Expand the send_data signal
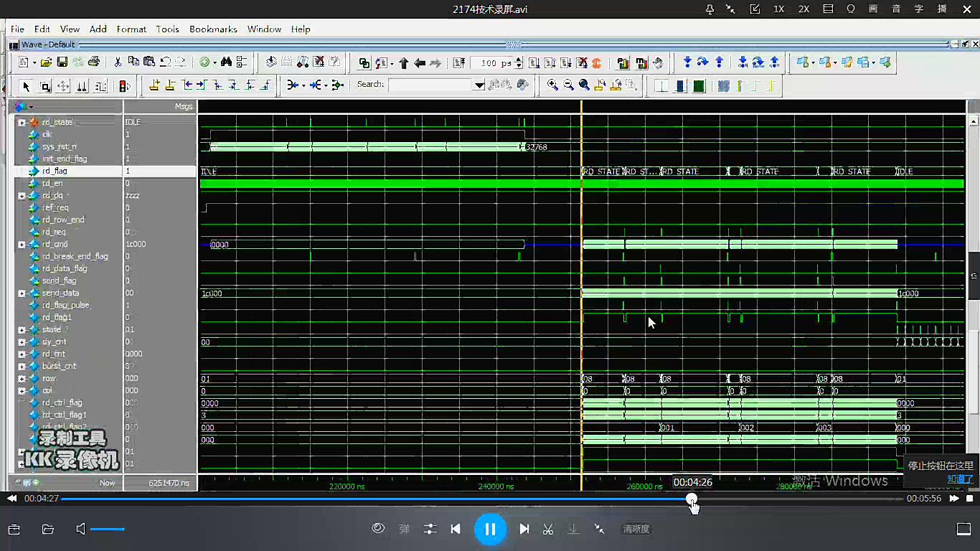The width and height of the screenshot is (980, 551). (x=22, y=293)
